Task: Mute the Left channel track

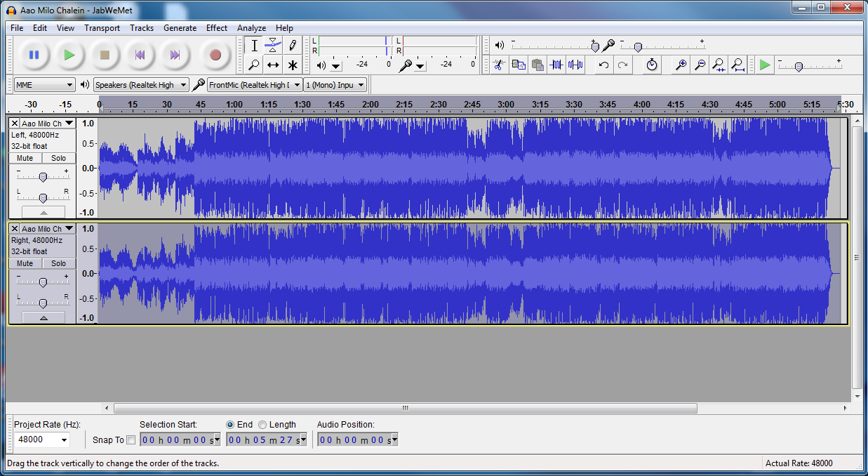Action: pyautogui.click(x=25, y=158)
